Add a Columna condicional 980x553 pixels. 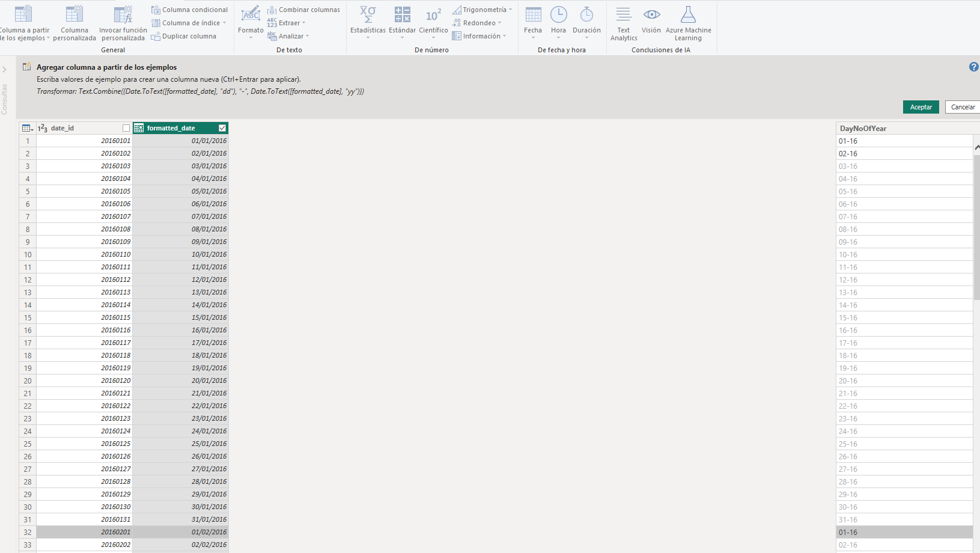coord(189,10)
